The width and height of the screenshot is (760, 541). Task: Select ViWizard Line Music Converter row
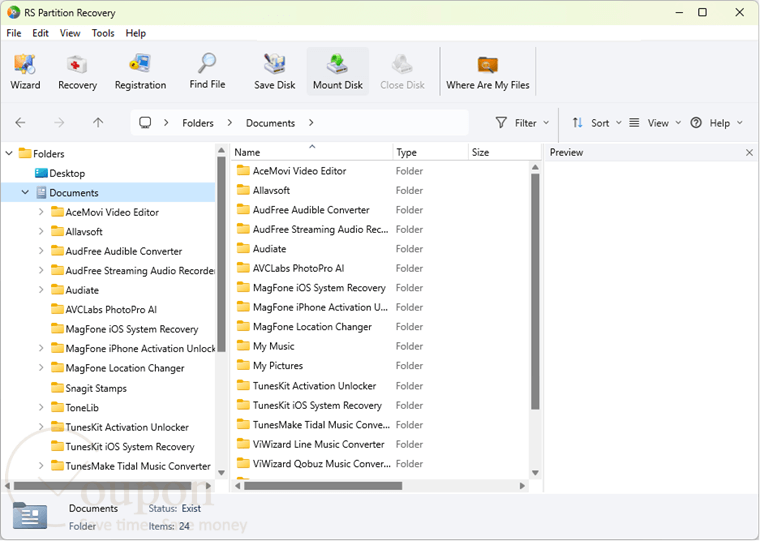pos(318,444)
